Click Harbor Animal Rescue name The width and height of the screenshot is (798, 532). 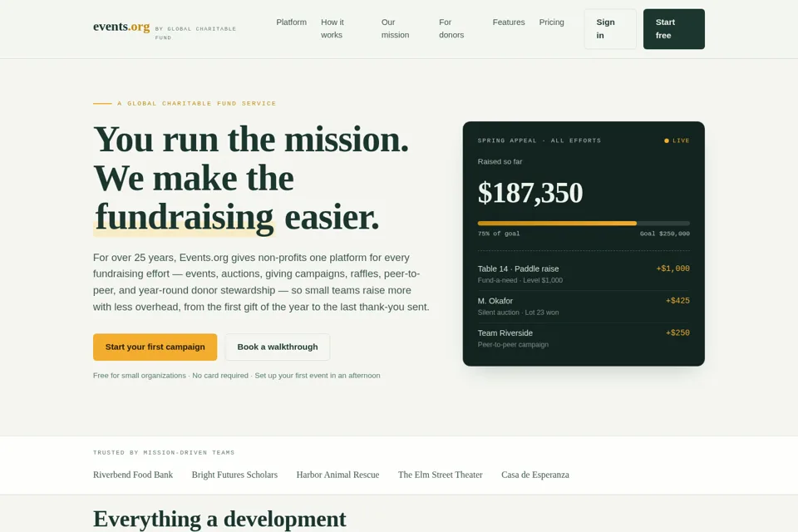coord(338,475)
